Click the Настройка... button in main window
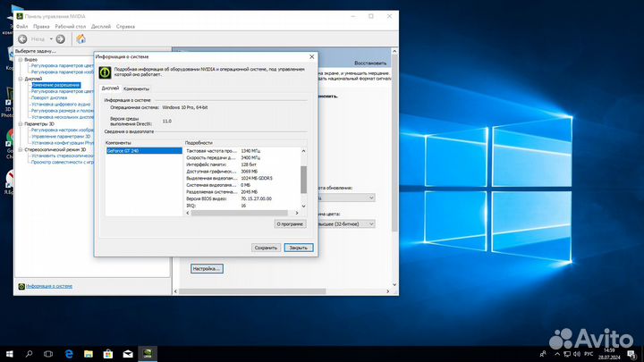This screenshot has width=644, height=362. tap(207, 268)
